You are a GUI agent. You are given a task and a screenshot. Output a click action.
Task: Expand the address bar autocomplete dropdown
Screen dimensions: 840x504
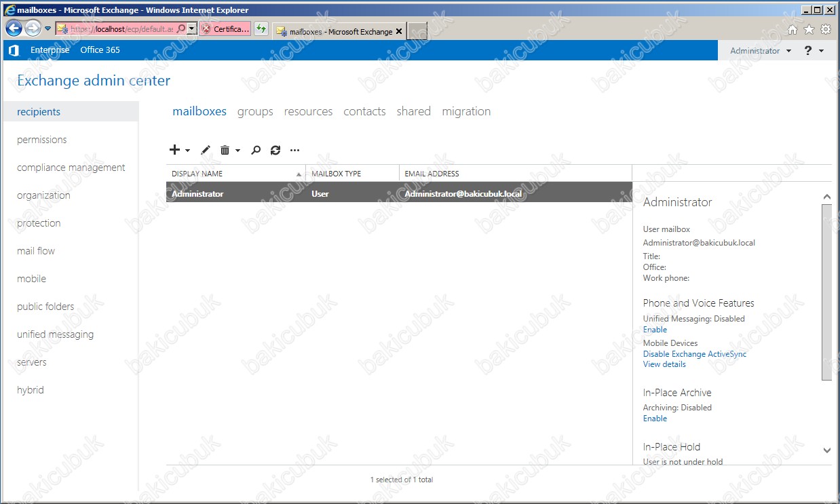[x=191, y=29]
